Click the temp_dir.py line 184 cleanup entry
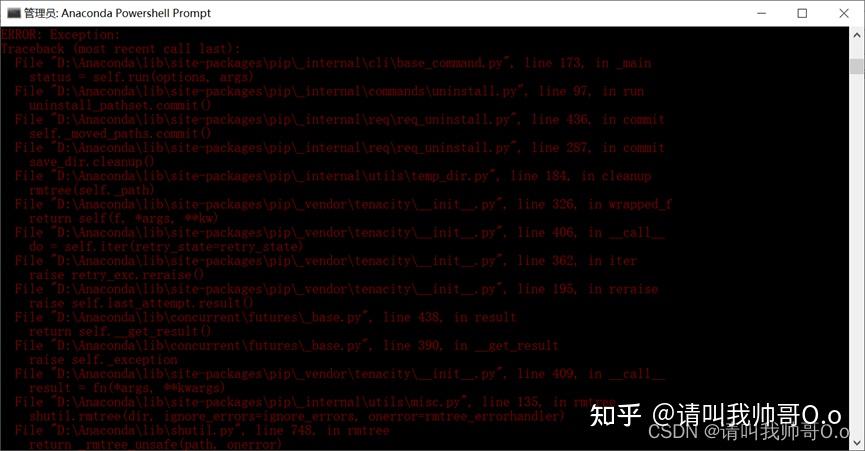 click(333, 176)
